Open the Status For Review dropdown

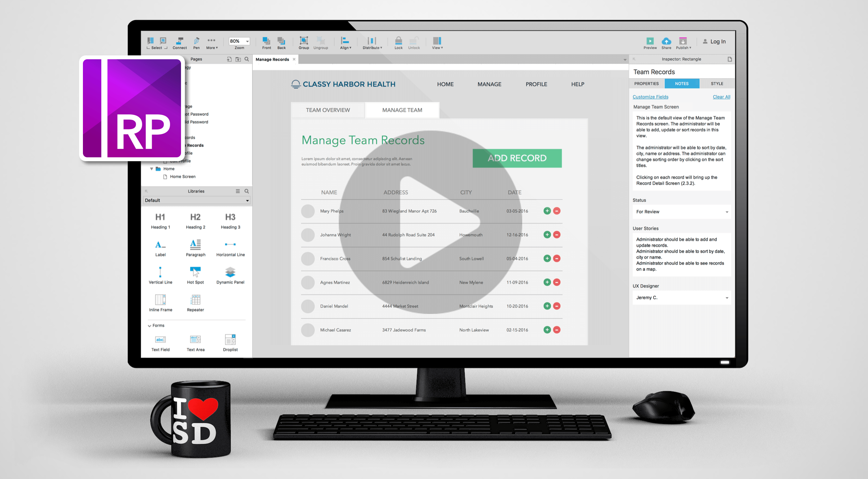click(682, 212)
